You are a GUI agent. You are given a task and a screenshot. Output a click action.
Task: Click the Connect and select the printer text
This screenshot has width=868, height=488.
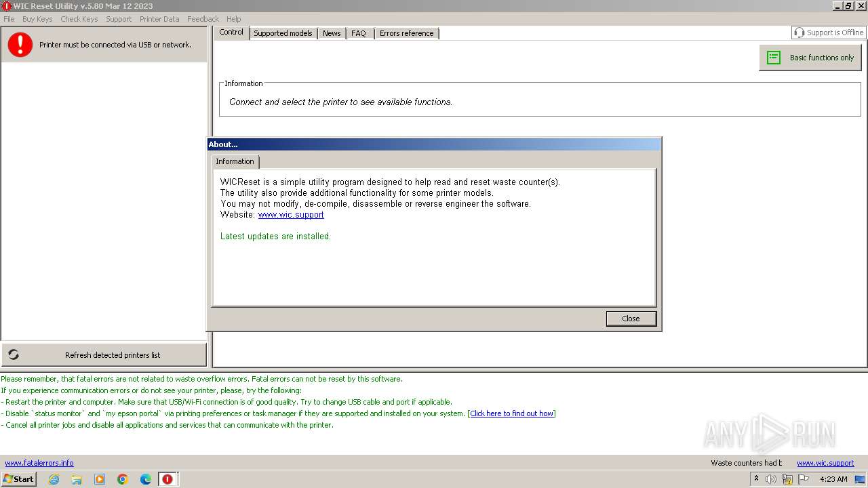point(340,102)
